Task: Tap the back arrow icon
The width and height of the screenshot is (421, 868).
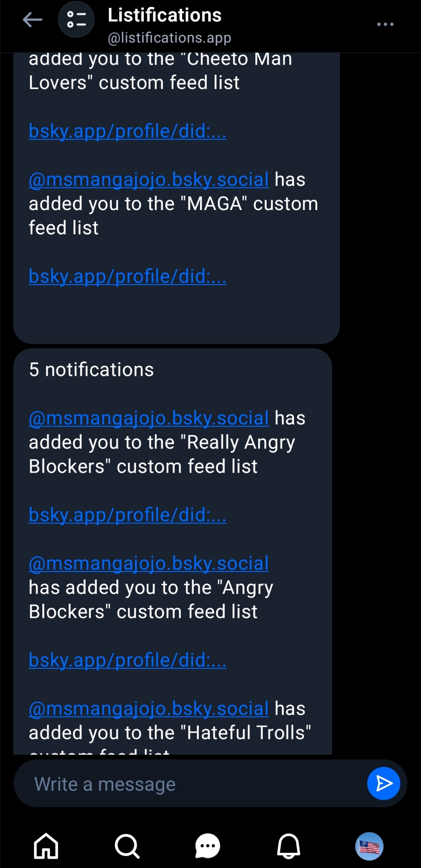Action: coord(33,20)
